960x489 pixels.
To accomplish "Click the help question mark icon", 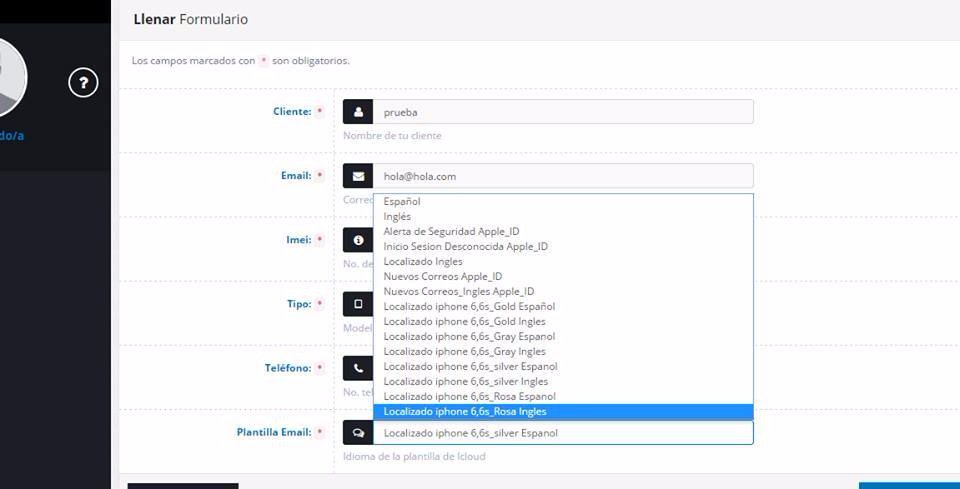I will pyautogui.click(x=83, y=83).
